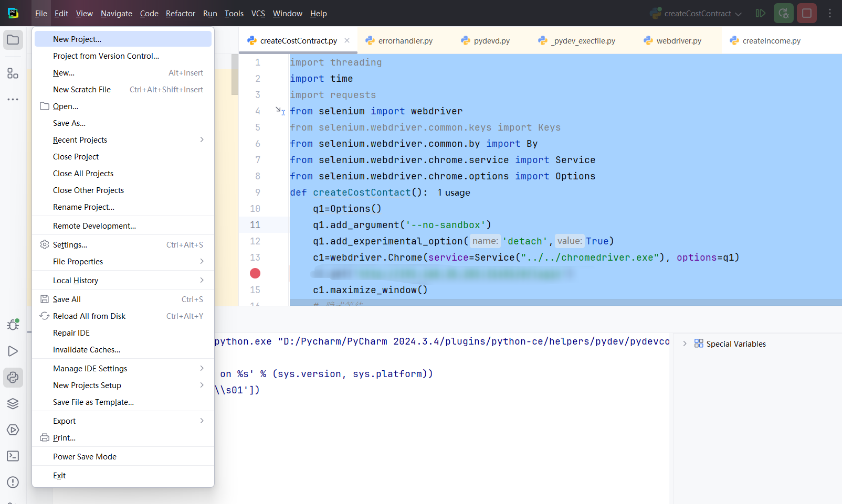This screenshot has width=842, height=504.
Task: Open the Python Packages layers icon
Action: pos(13,403)
